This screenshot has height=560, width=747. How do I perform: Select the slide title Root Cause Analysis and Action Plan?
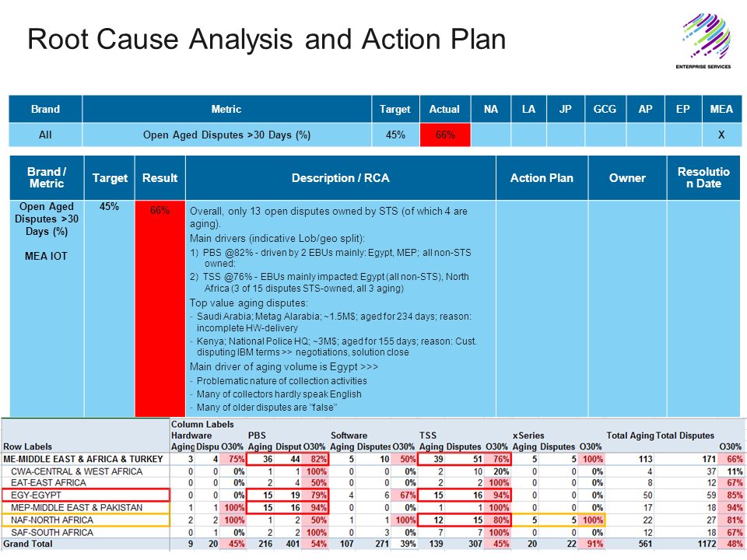267,39
